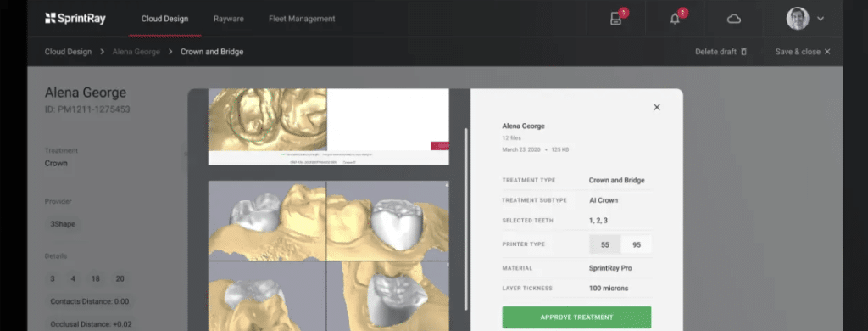This screenshot has width=868, height=331.
Task: Open the silver crown 3D preview thumbnail
Action: pyautogui.click(x=329, y=255)
